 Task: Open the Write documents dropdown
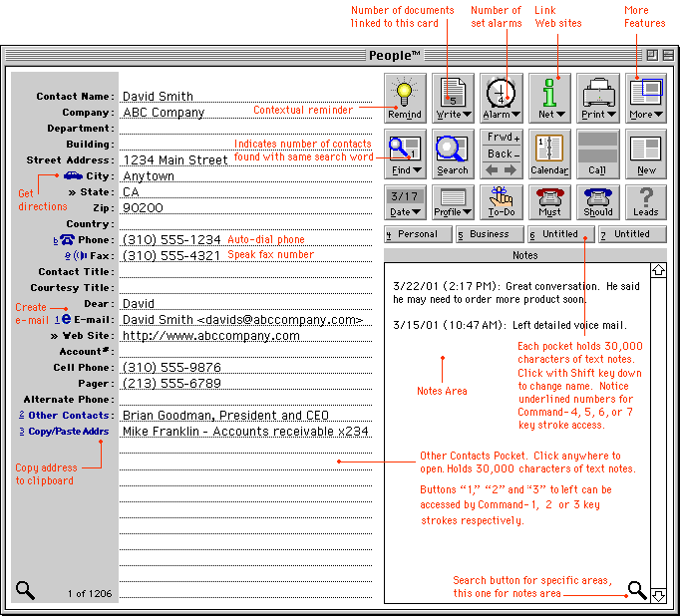453,98
